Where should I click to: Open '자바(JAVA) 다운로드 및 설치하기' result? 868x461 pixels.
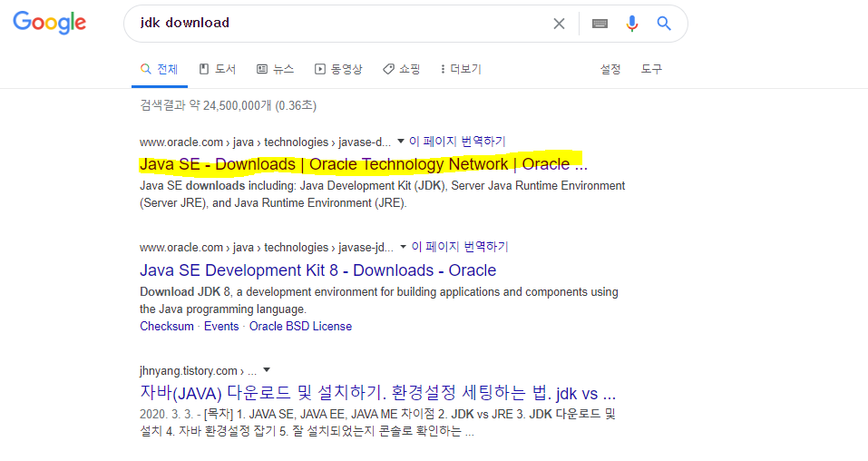(377, 394)
